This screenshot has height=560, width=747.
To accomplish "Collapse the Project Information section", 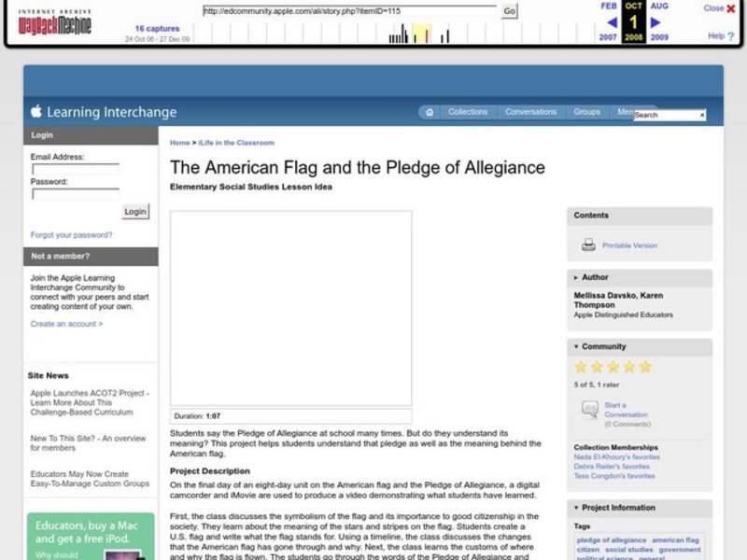I will [x=577, y=508].
